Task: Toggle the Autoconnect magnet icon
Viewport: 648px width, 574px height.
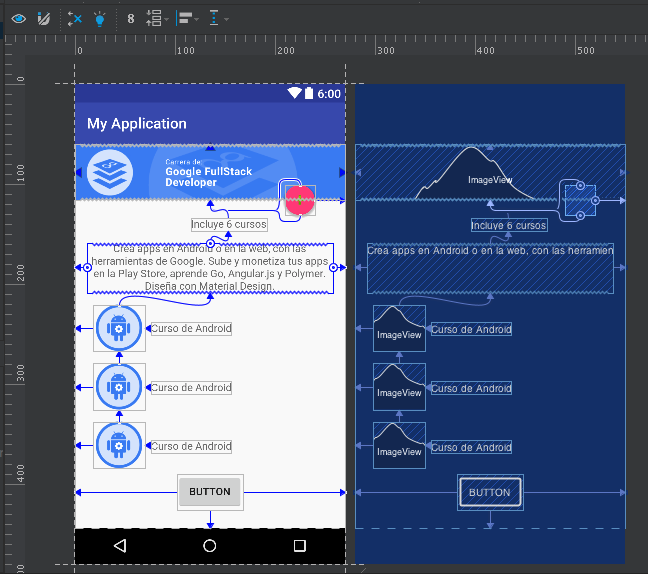Action: pos(43,18)
